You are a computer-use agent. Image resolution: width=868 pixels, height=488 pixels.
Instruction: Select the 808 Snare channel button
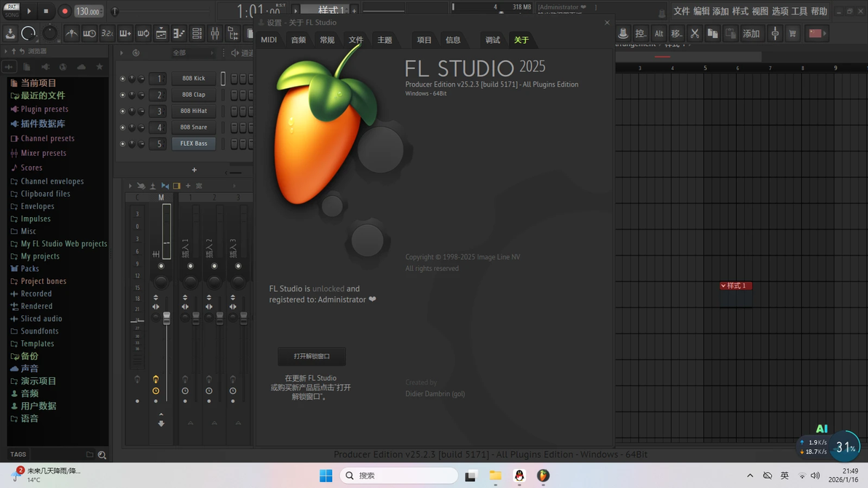click(193, 127)
